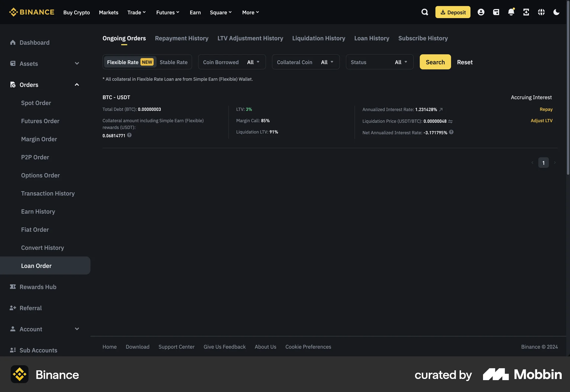Change language via the globe icon
Image resolution: width=570 pixels, height=392 pixels.
click(x=541, y=12)
